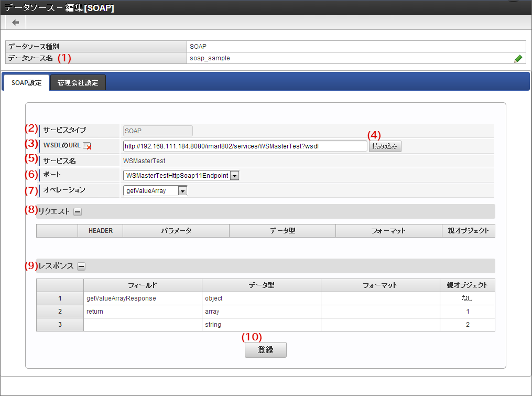Open the オペレーション dropdown
This screenshot has width=532, height=396.
pyautogui.click(x=156, y=191)
